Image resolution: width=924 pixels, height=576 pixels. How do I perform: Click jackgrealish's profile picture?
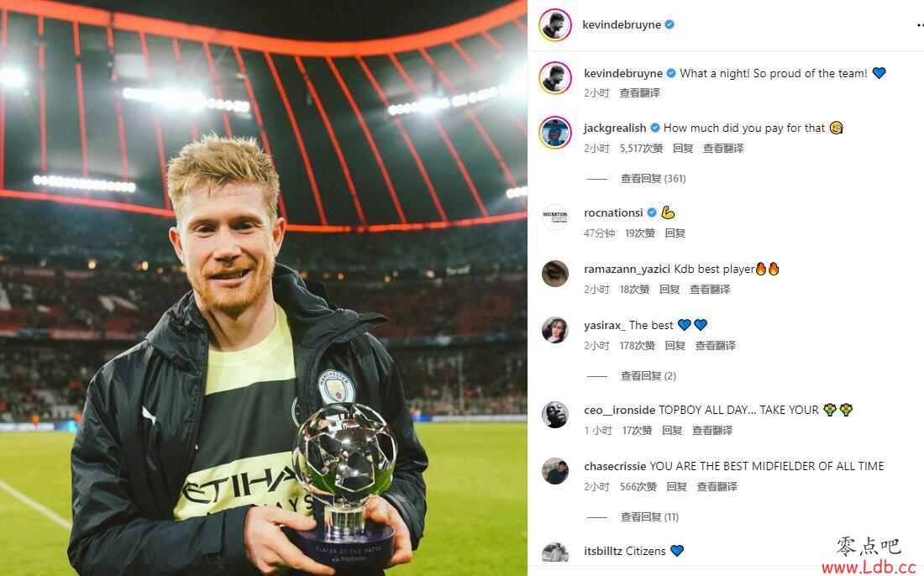[555, 133]
